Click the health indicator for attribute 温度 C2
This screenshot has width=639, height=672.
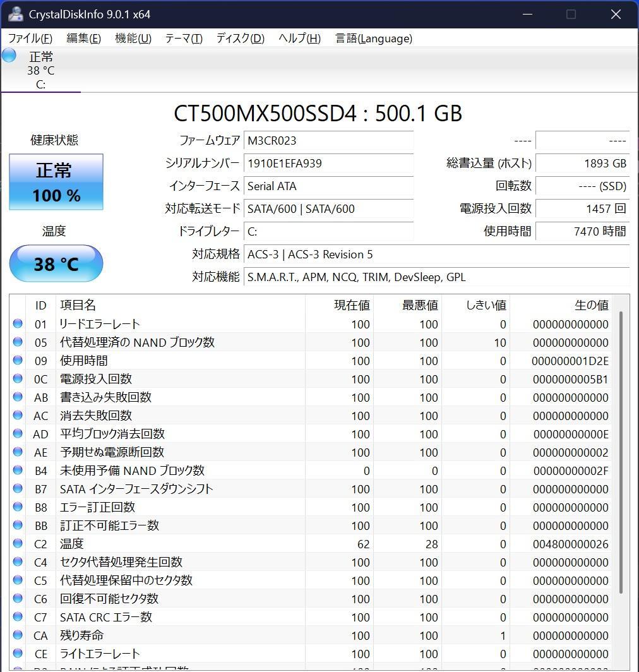pyautogui.click(x=17, y=544)
